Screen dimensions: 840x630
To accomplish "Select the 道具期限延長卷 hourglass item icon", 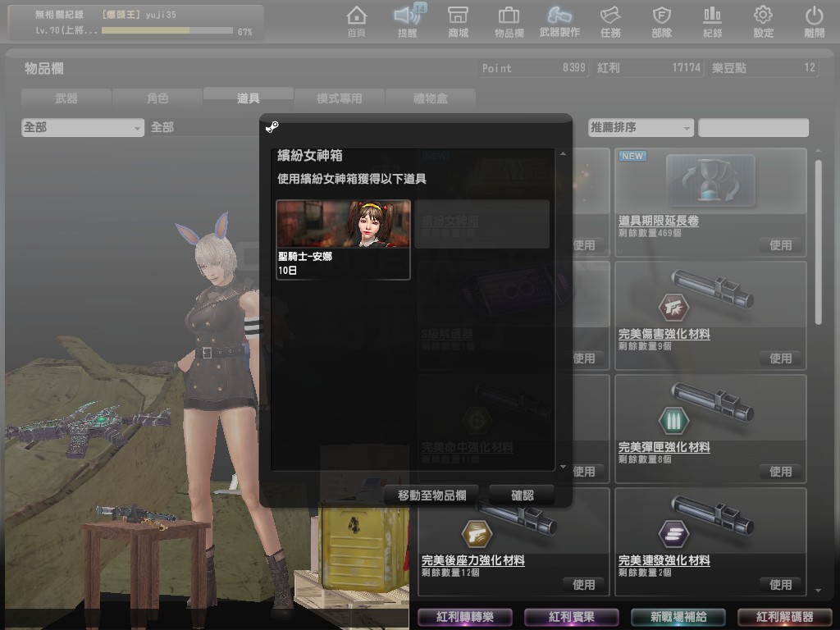I will [x=710, y=181].
